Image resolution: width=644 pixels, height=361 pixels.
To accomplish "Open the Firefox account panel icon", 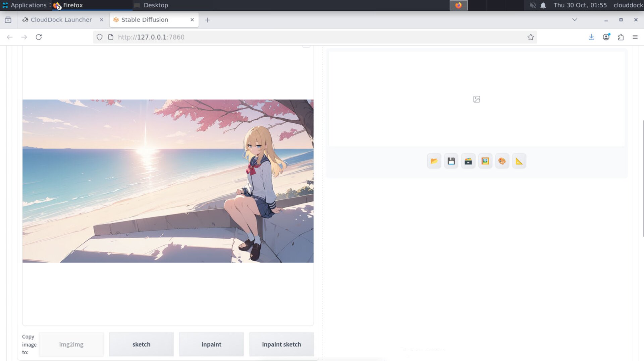I will (x=606, y=37).
